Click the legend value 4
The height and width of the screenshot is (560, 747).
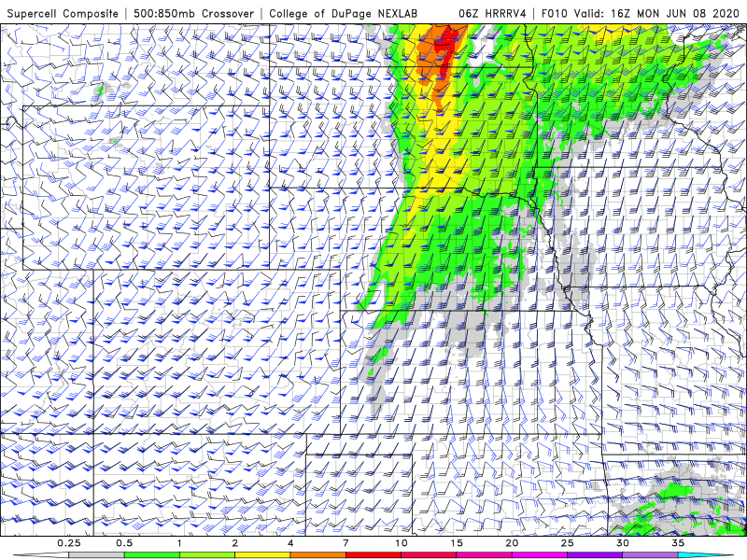coord(290,543)
